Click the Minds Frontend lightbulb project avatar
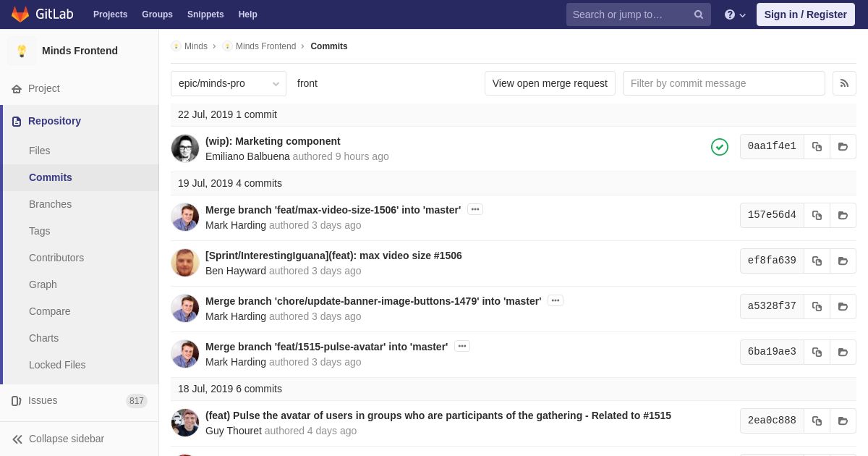The image size is (868, 456). (22, 51)
